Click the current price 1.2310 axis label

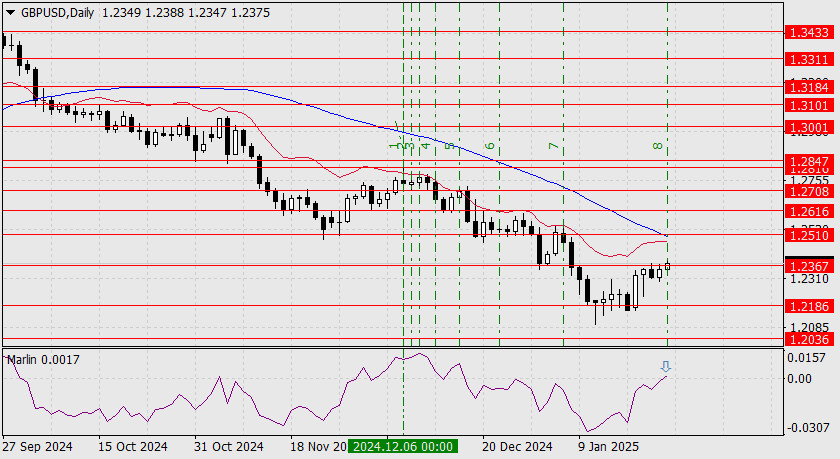click(809, 279)
